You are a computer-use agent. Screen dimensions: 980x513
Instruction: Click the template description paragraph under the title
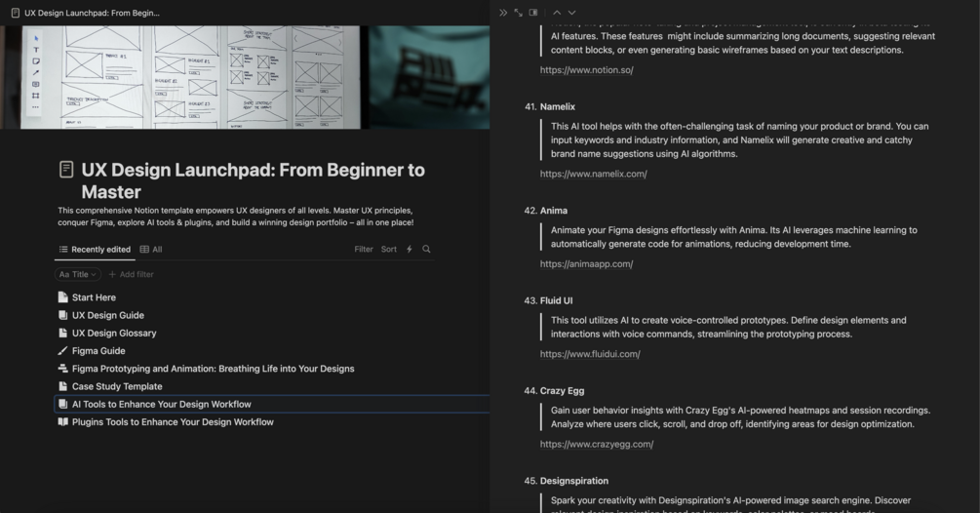[236, 217]
